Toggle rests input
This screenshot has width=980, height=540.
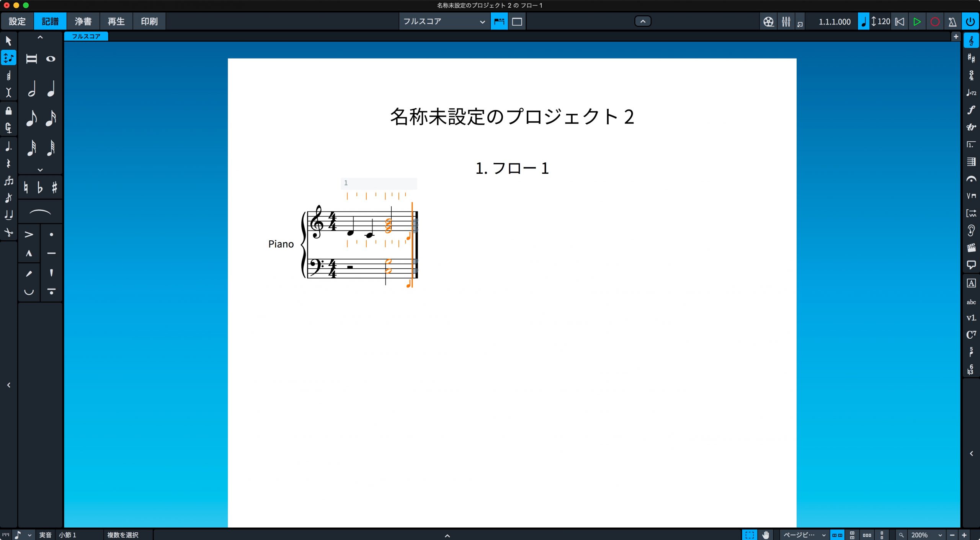(x=8, y=163)
